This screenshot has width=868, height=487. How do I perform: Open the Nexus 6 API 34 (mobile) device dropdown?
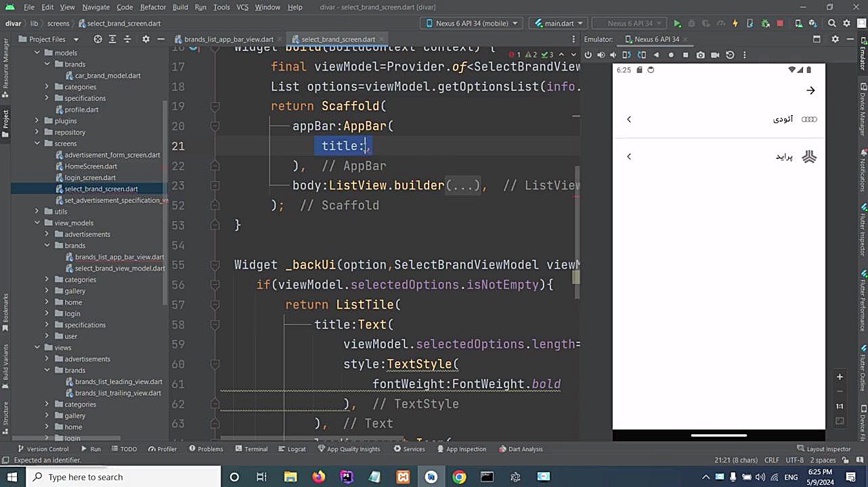[471, 24]
